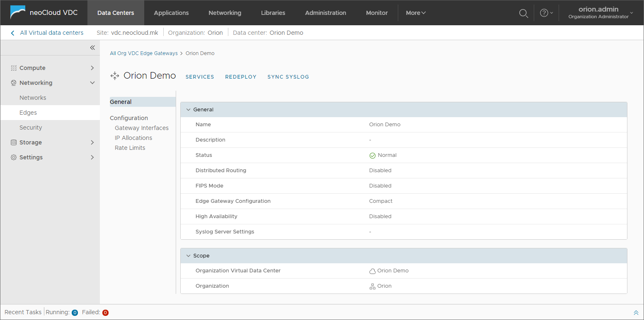The height and width of the screenshot is (320, 644).
Task: Click the SERVICES action button
Action: click(x=200, y=77)
